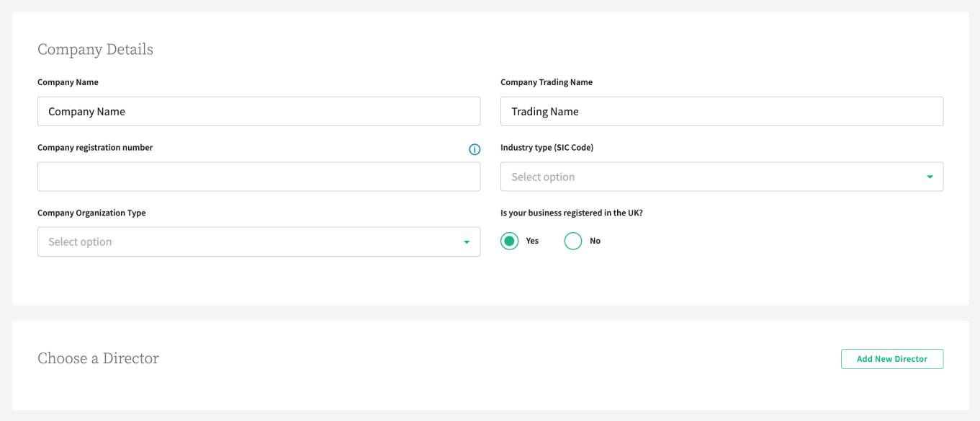
Task: Click the 'Company registration number' label text
Action: (95, 148)
